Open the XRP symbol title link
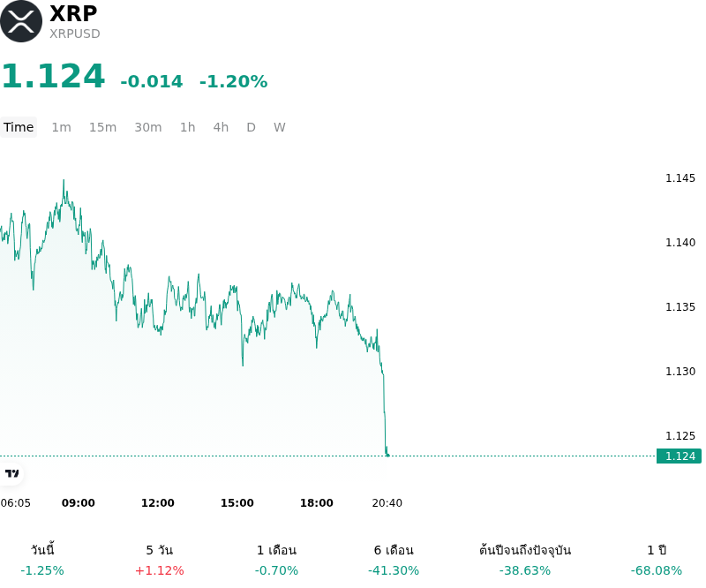Screen dimensions: 706x588 (x=73, y=13)
